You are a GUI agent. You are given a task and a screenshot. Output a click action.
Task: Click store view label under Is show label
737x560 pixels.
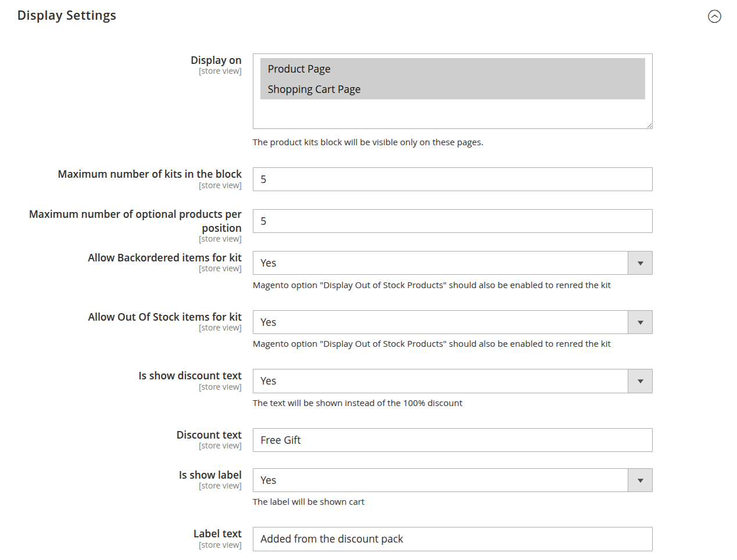point(220,486)
